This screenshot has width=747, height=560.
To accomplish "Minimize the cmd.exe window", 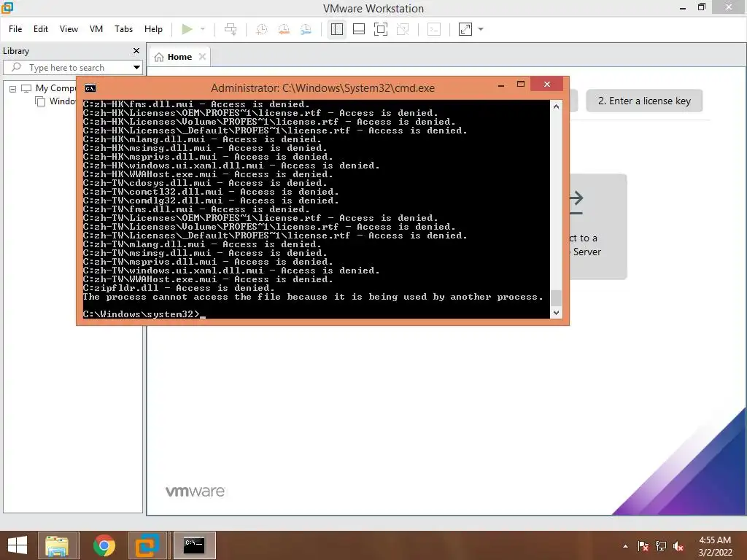I will coord(500,85).
